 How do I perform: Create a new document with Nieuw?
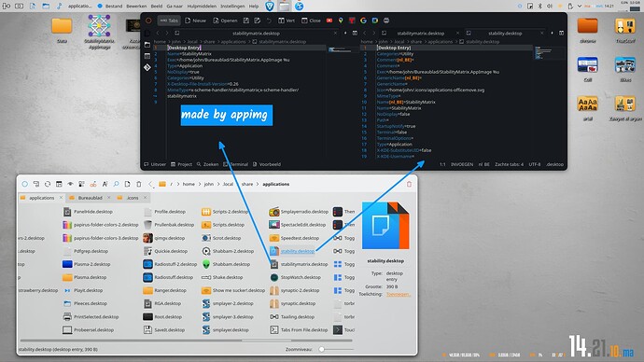click(195, 21)
